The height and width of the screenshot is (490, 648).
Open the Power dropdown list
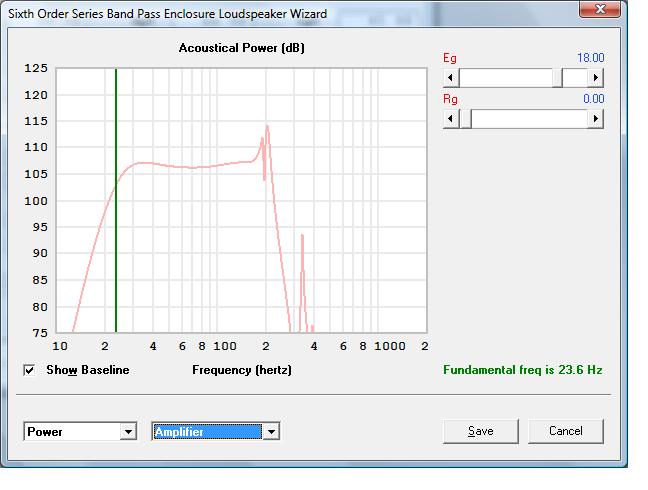pyautogui.click(x=128, y=432)
